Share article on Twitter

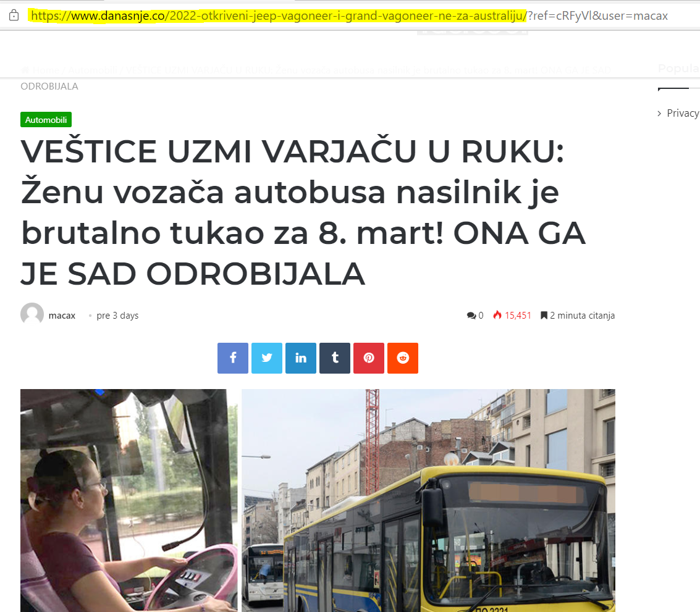tap(267, 358)
